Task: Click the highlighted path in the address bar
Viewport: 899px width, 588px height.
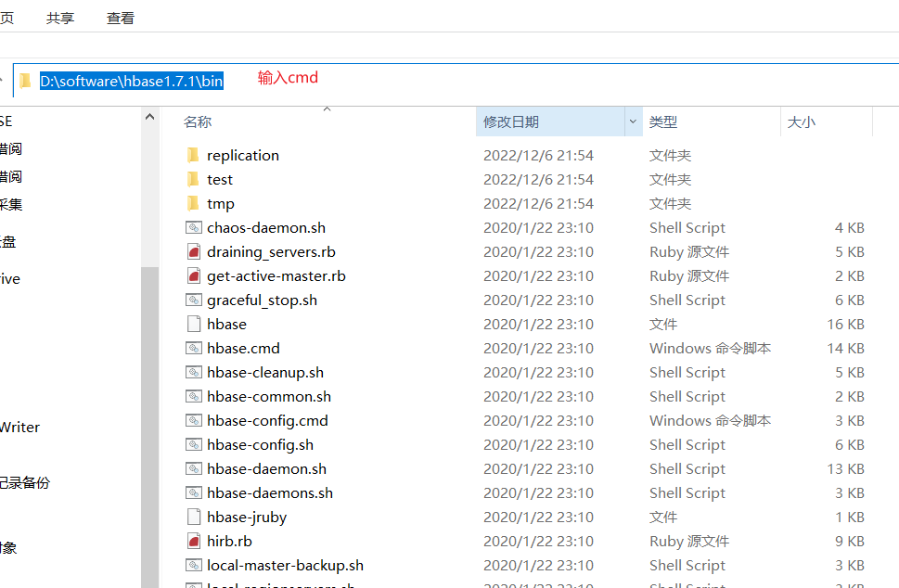Action: [x=132, y=81]
